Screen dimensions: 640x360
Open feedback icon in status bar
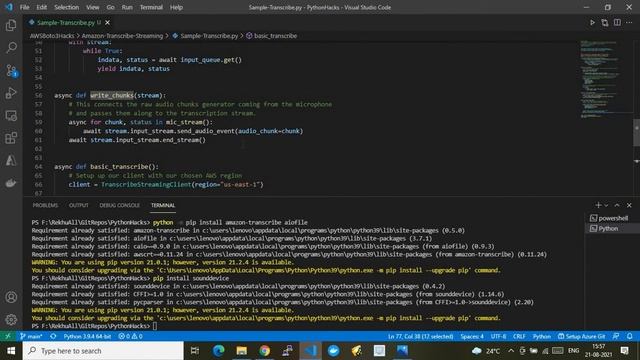point(616,336)
